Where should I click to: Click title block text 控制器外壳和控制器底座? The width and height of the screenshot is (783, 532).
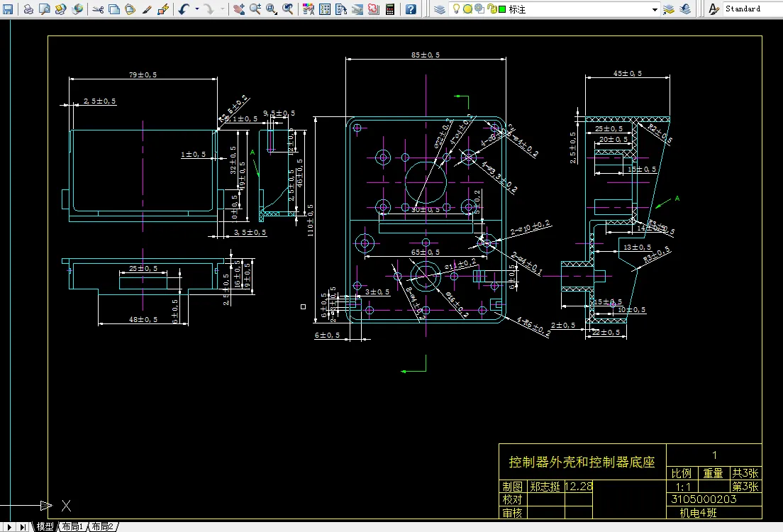point(582,462)
